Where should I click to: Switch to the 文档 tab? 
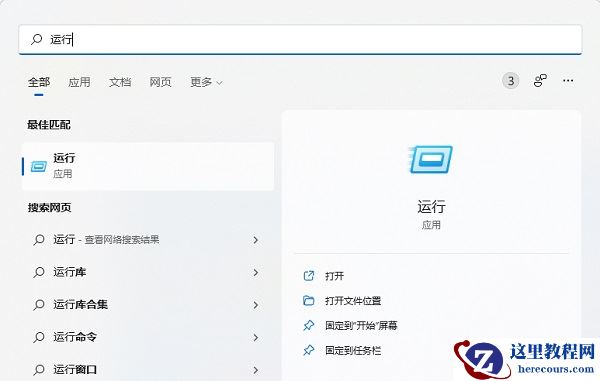pyautogui.click(x=120, y=82)
